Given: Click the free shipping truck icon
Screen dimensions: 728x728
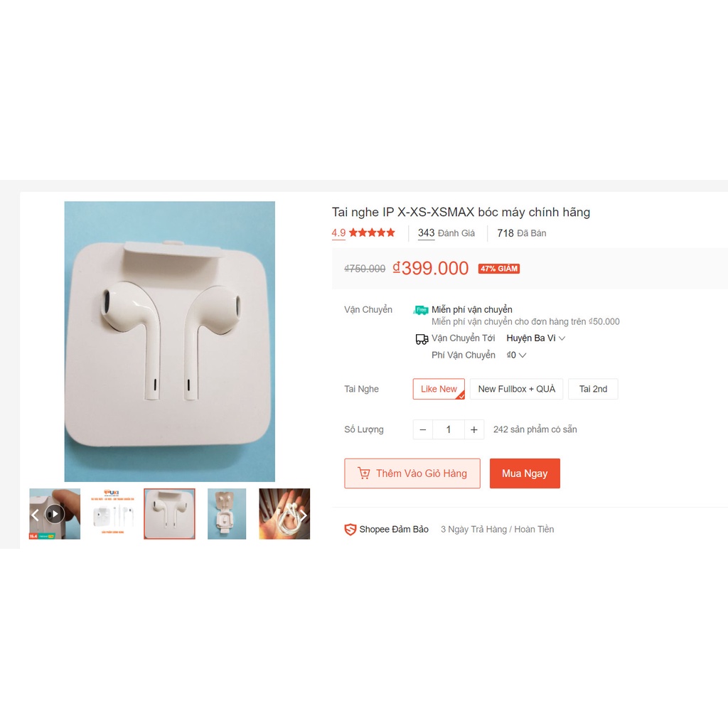Looking at the screenshot, I should (x=421, y=310).
